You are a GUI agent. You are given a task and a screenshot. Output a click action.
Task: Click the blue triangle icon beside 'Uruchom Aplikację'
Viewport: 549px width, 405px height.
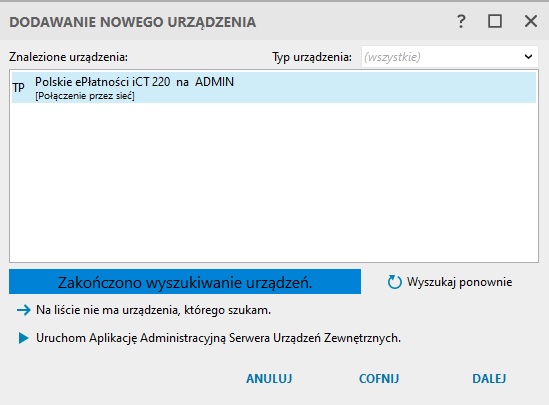point(23,338)
